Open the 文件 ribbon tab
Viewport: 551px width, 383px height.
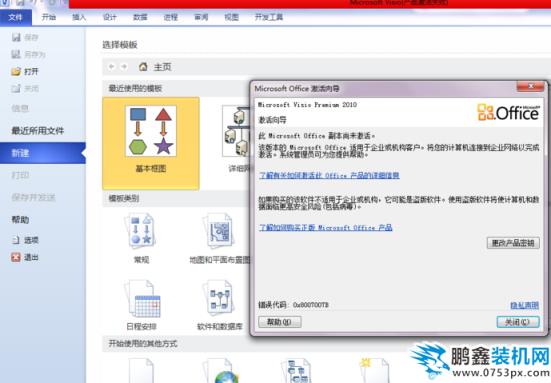coord(16,17)
